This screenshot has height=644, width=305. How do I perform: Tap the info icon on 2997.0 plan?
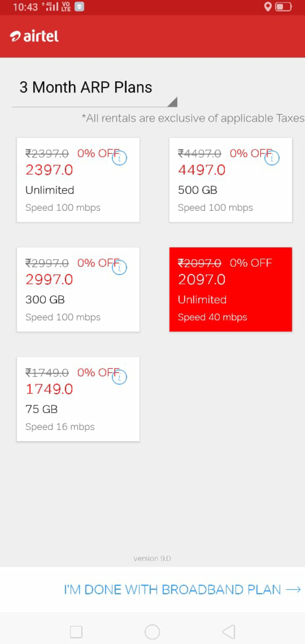(119, 267)
